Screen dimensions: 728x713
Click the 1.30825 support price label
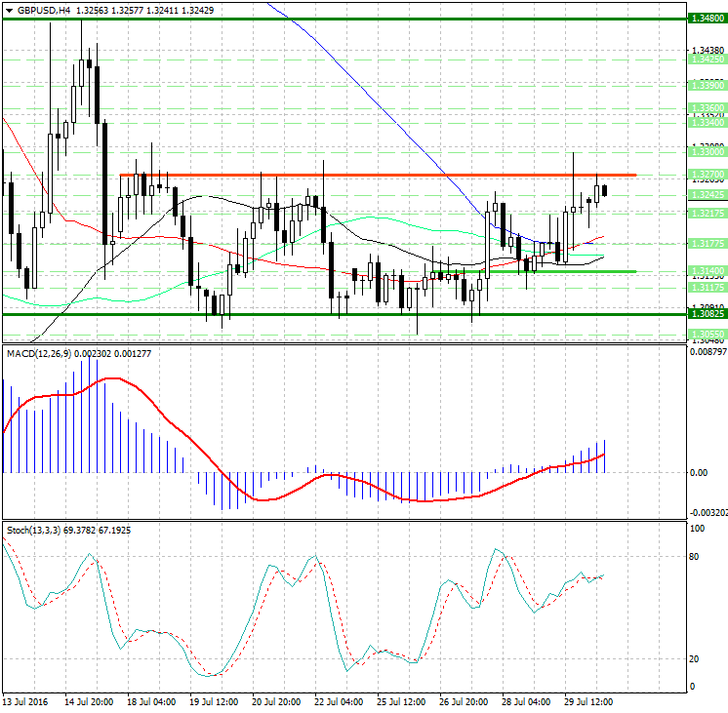click(x=706, y=314)
